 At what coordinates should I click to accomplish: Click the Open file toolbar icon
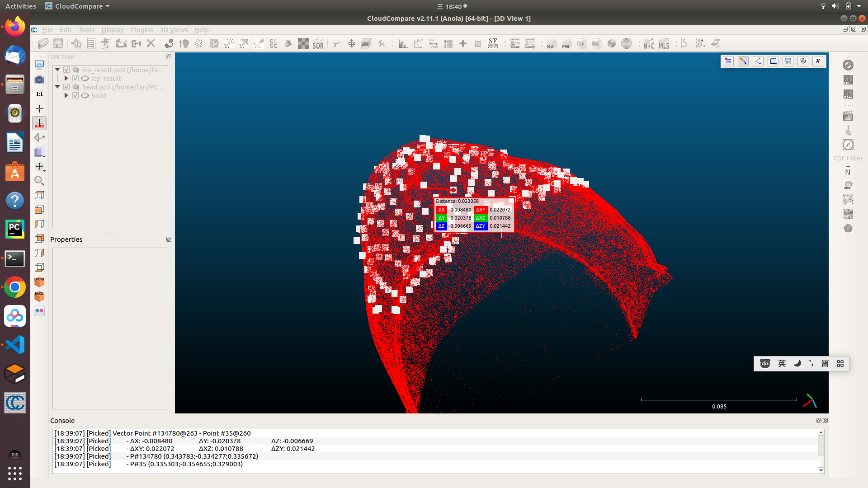pos(43,44)
